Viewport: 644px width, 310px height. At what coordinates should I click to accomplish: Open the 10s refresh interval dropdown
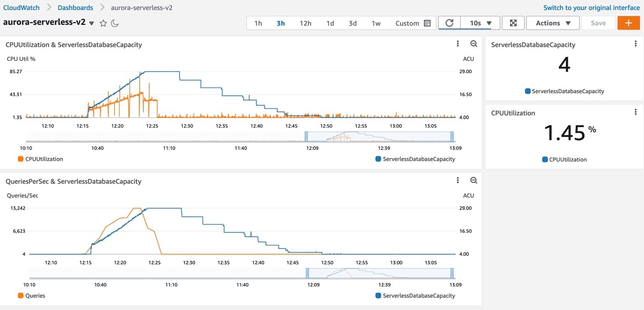[480, 23]
